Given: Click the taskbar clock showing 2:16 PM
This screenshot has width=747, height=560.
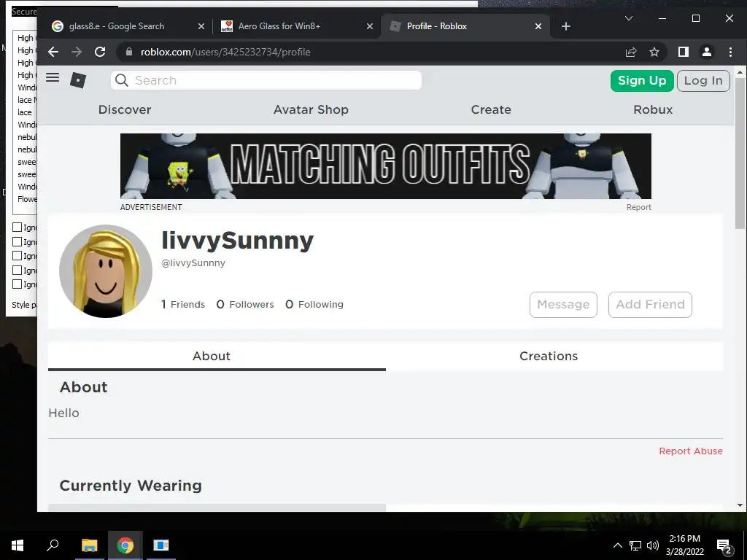Looking at the screenshot, I should click(x=684, y=545).
